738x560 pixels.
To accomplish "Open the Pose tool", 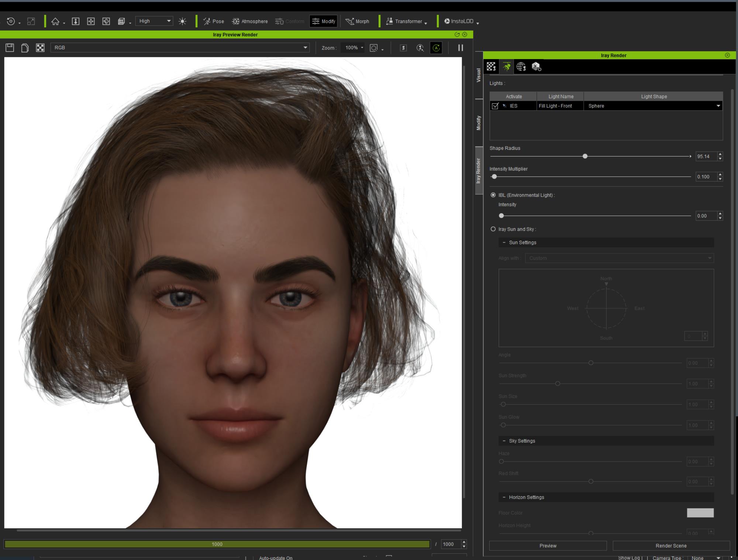I will [214, 21].
